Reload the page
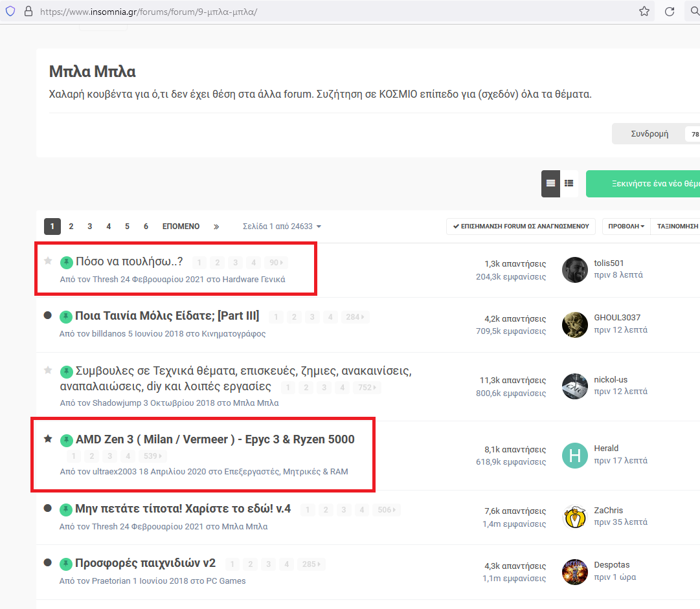 669,11
